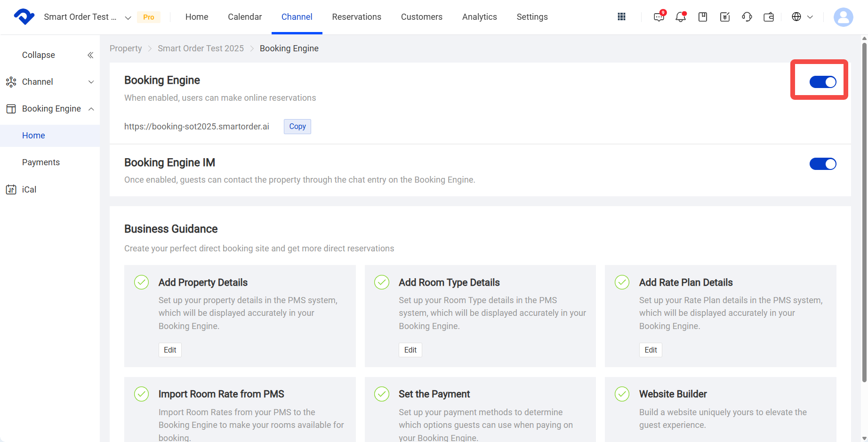Image resolution: width=868 pixels, height=442 pixels.
Task: Toggle the Booking Engine switch off
Action: (x=823, y=82)
